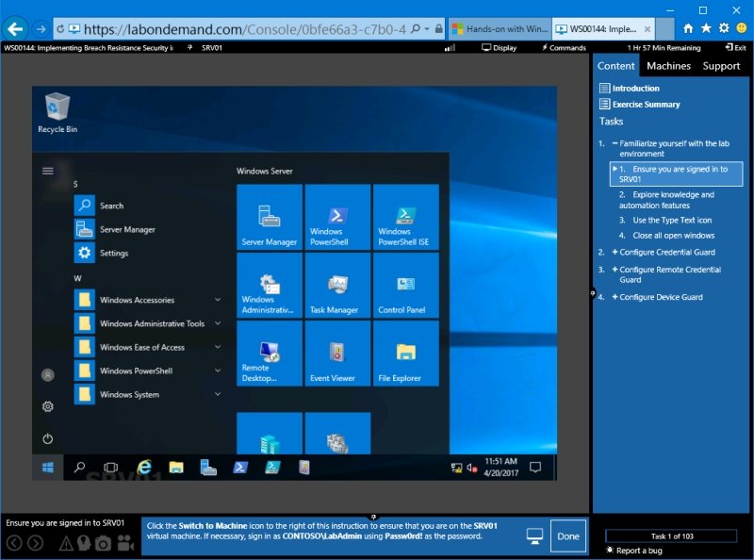Open Recycle Bin on the desktop
This screenshot has height=560, width=754.
click(x=57, y=113)
